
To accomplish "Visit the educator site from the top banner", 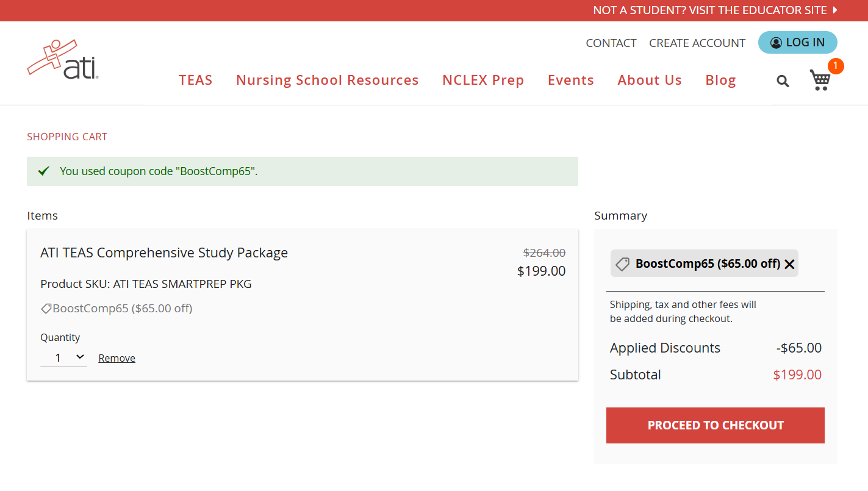I will [711, 10].
